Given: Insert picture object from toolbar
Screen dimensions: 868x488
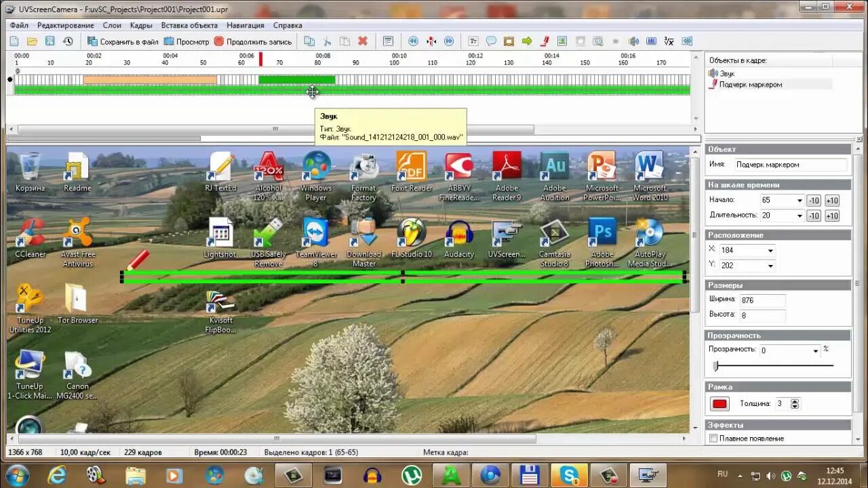Looking at the screenshot, I should tap(562, 41).
